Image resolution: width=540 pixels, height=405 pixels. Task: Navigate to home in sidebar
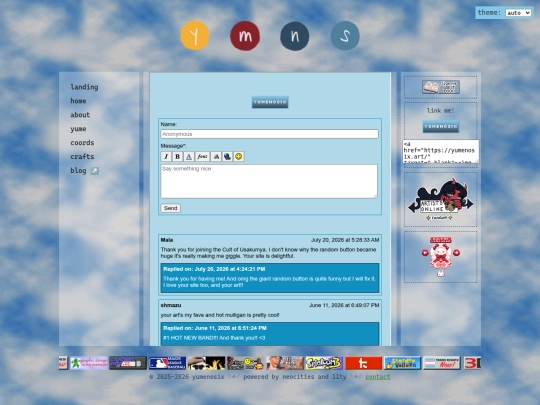click(78, 101)
